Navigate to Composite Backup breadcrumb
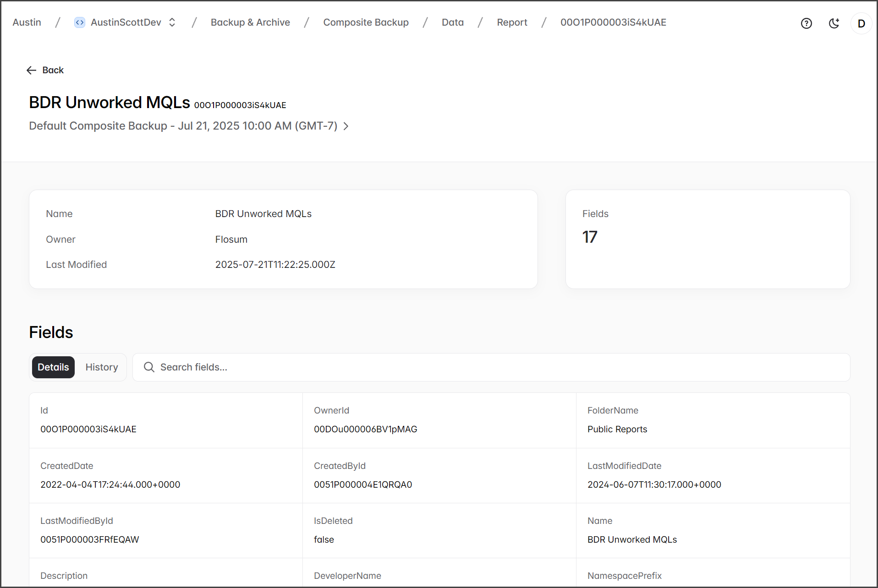878x588 pixels. 366,22
